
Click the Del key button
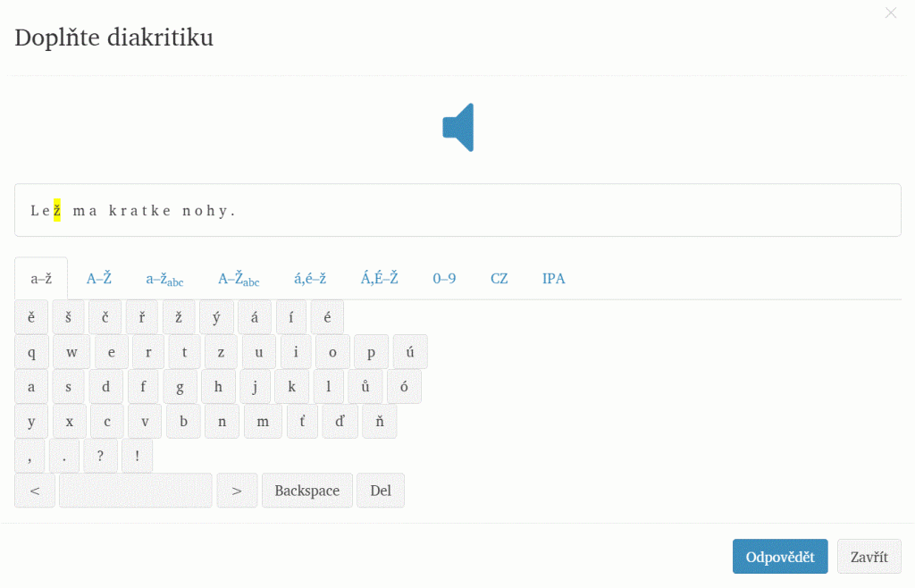381,491
